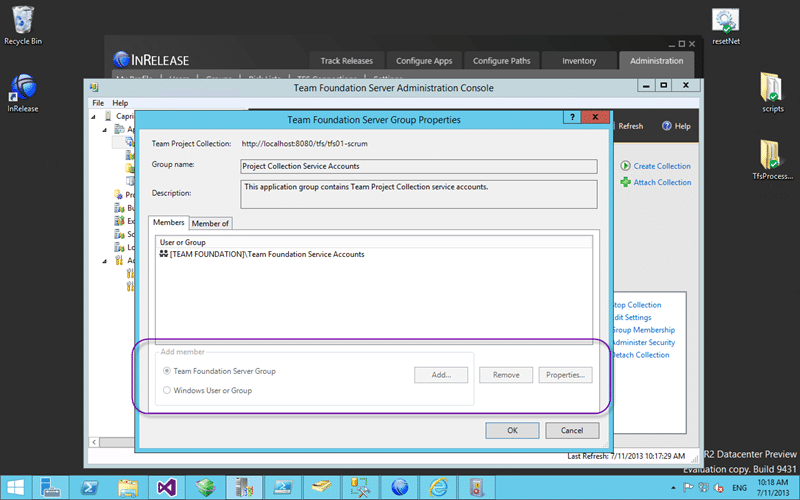
Task: Select Windows User or Group radio button
Action: click(x=166, y=390)
